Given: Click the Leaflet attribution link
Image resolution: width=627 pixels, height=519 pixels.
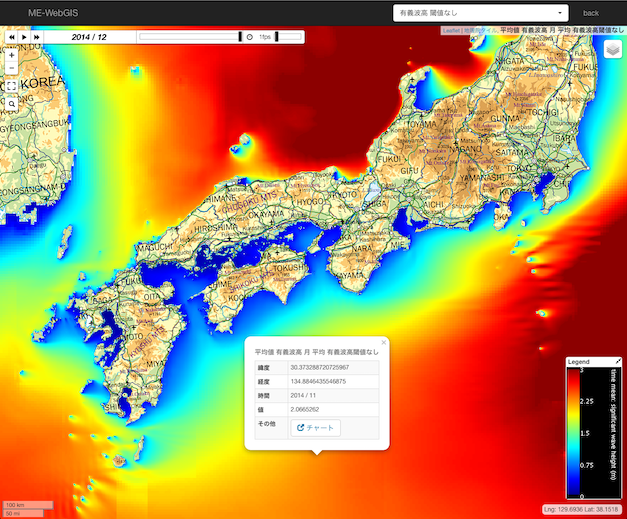Looking at the screenshot, I should coord(451,30).
